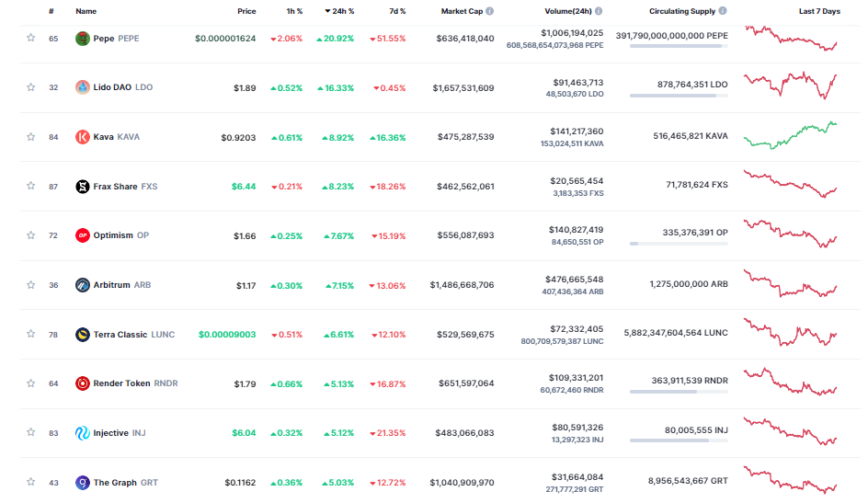The image size is (868, 503).
Task: Star Kava for the watchlist
Action: 31,137
